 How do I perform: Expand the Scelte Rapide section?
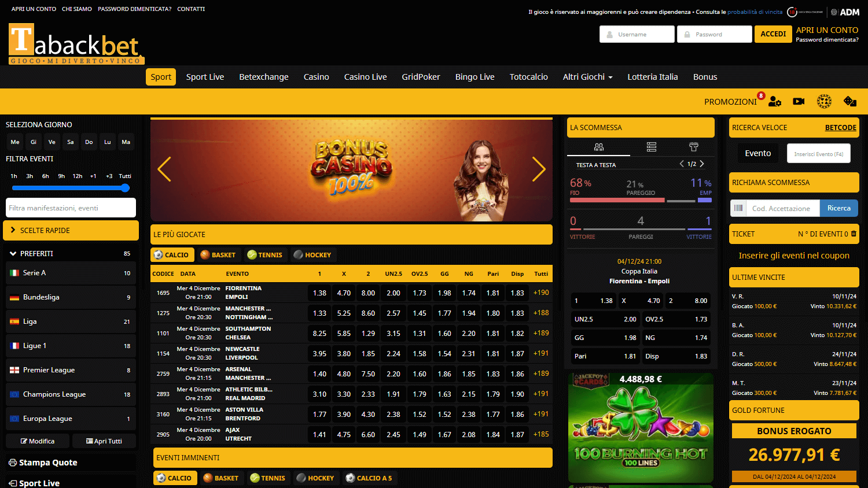click(71, 230)
